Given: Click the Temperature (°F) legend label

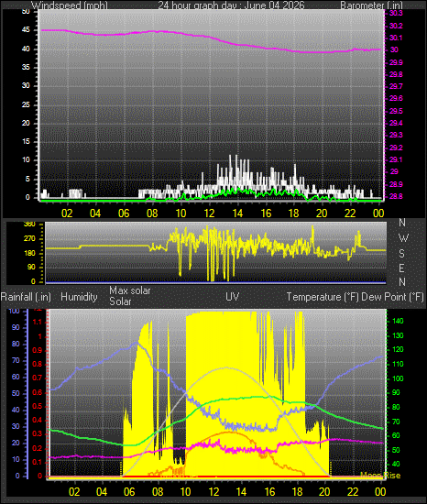Looking at the screenshot, I should 323,297.
